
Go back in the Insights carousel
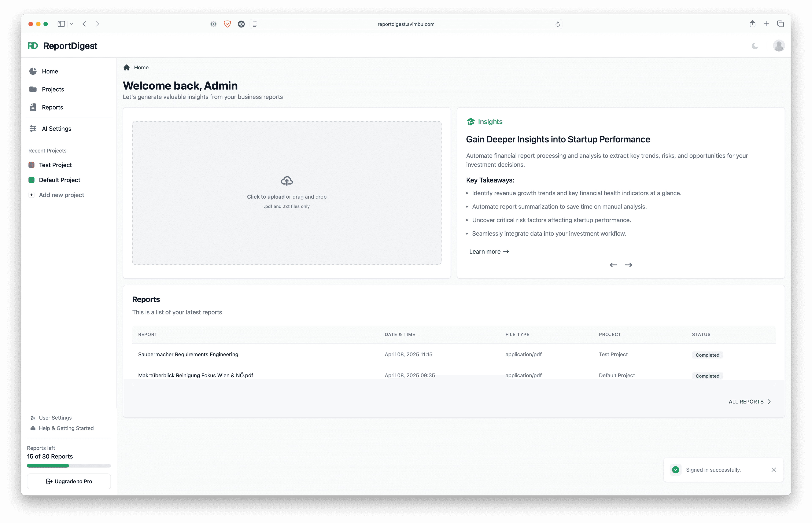tap(613, 265)
